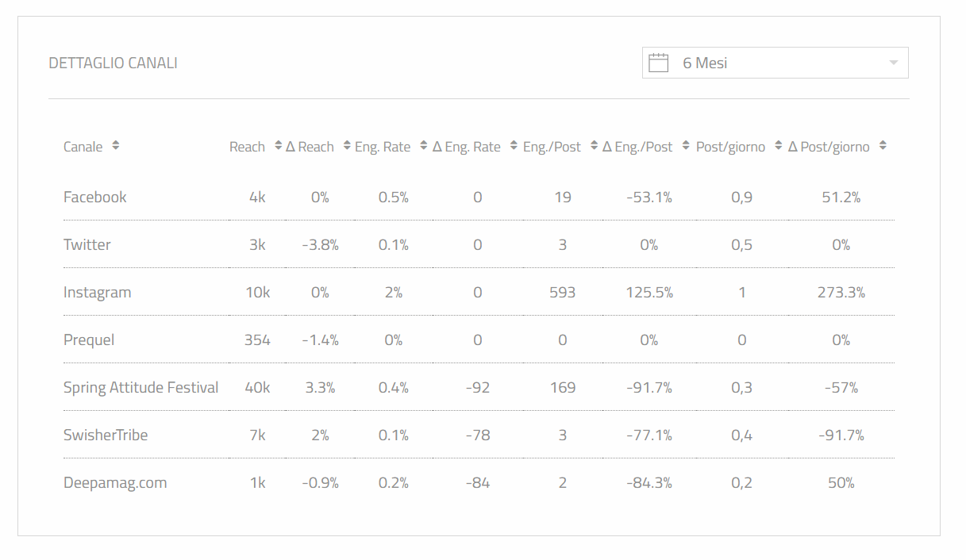Sort by Δ Eng. Rate arrow icon
966x560 pixels.
pyautogui.click(x=514, y=146)
